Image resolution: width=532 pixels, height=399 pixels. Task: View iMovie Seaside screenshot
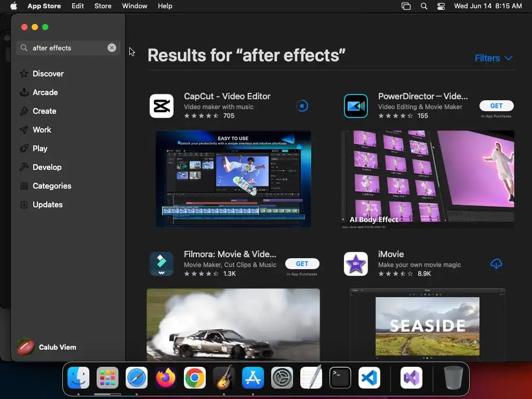click(428, 325)
